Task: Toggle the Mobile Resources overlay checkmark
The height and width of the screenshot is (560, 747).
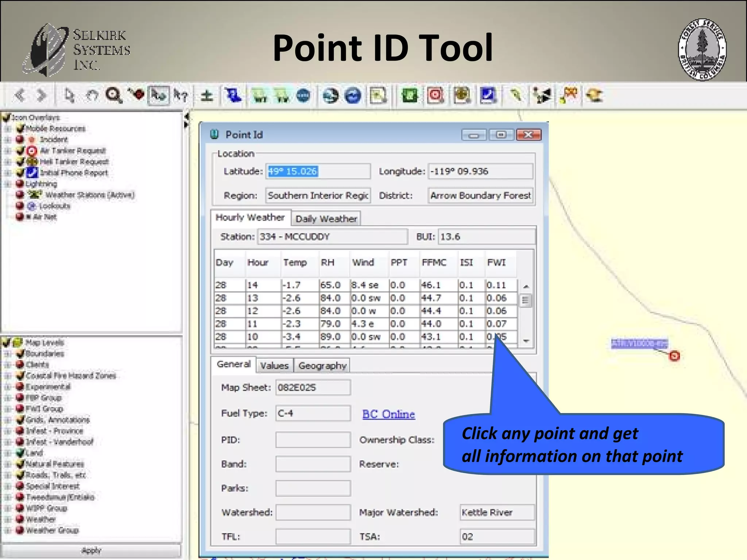Action: point(20,128)
